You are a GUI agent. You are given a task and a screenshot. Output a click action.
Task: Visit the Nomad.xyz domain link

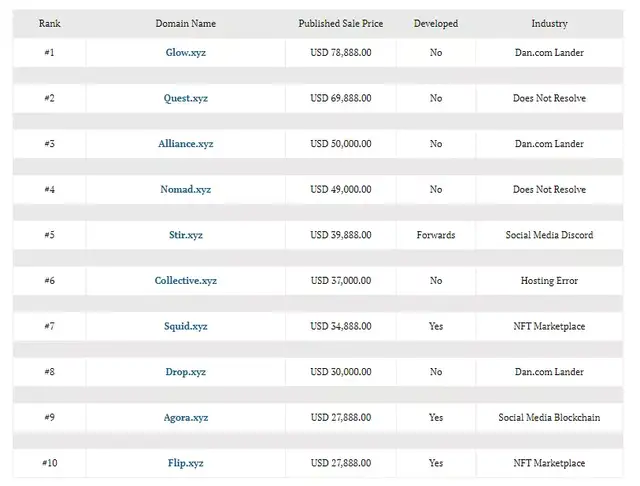click(185, 189)
